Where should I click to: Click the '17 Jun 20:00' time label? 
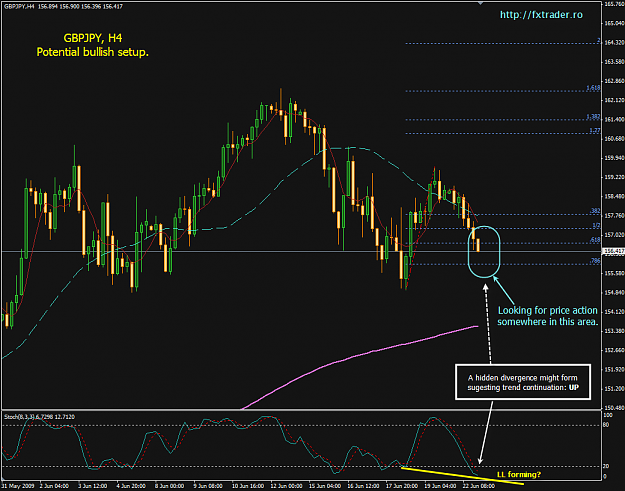click(x=400, y=486)
